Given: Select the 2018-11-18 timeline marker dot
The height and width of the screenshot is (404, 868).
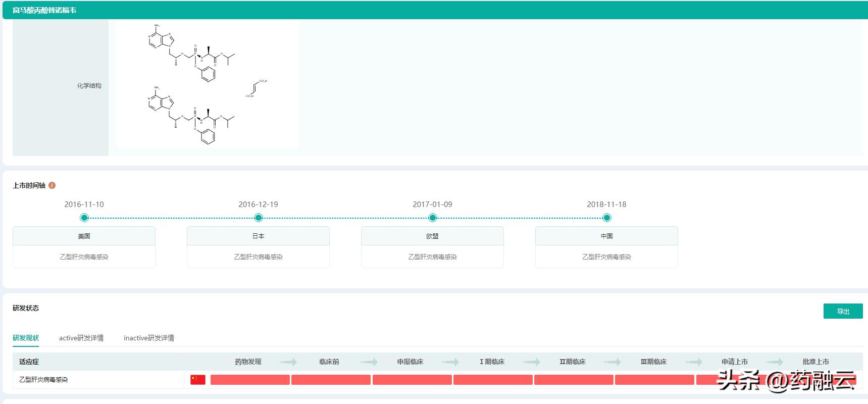Looking at the screenshot, I should 607,218.
